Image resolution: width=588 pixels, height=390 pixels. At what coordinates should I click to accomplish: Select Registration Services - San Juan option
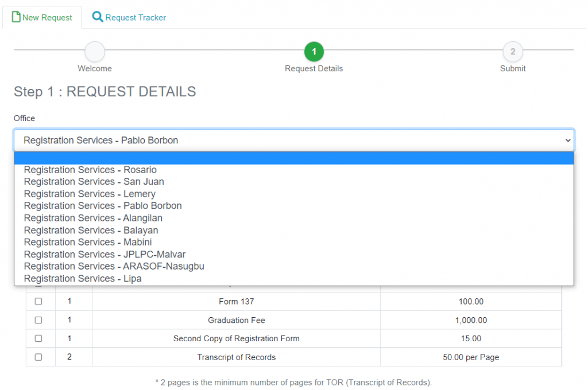point(94,181)
